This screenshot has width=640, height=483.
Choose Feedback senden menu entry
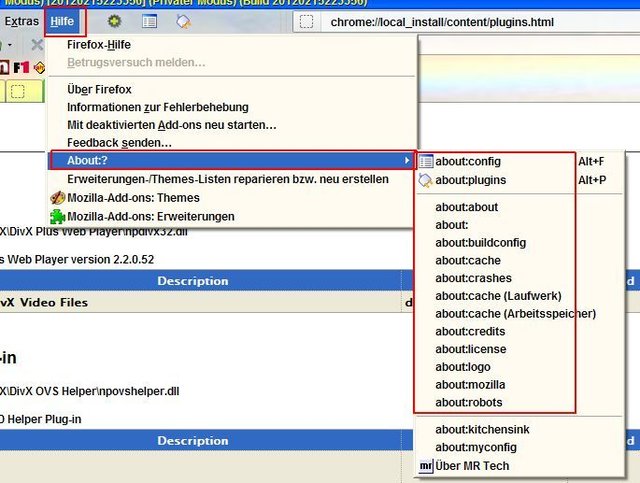click(233, 143)
